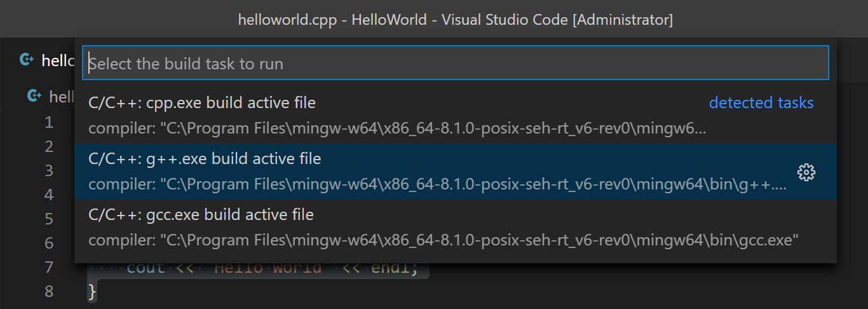
Task: Click line number 2 in the gutter
Action: click(49, 146)
